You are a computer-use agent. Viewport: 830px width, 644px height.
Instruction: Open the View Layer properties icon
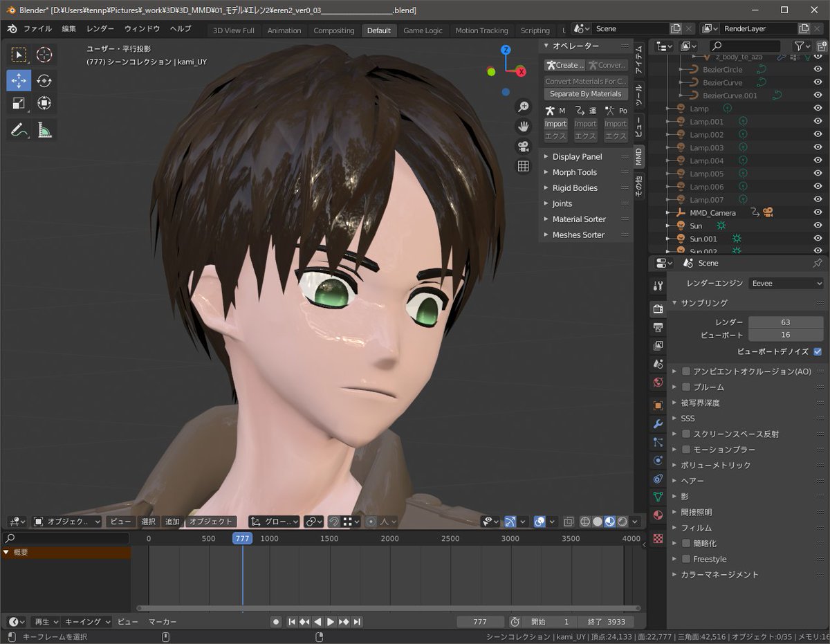pos(658,345)
